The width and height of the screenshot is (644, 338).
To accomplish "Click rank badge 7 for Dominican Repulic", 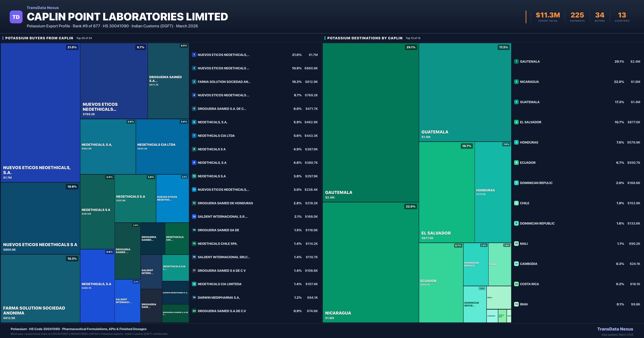I will [516, 183].
